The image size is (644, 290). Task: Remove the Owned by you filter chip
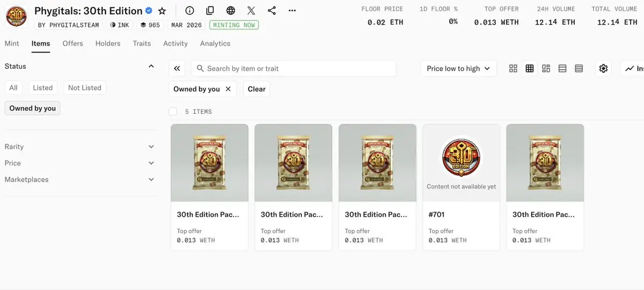[228, 89]
